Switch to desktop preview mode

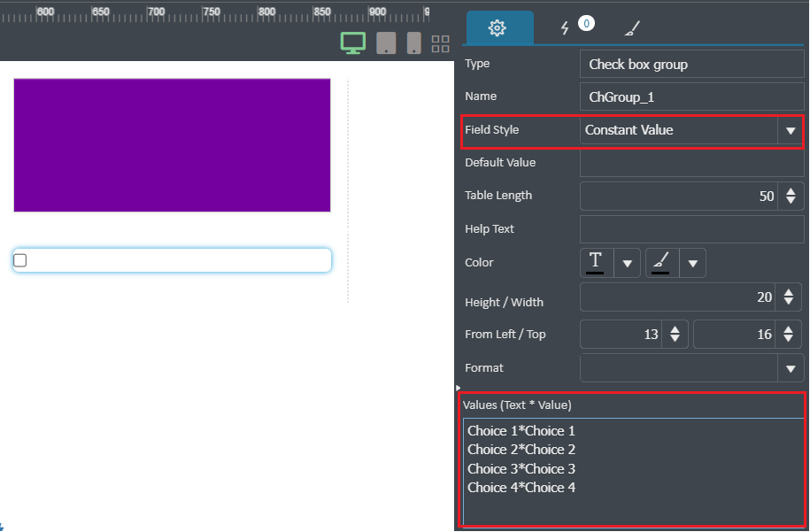click(353, 42)
